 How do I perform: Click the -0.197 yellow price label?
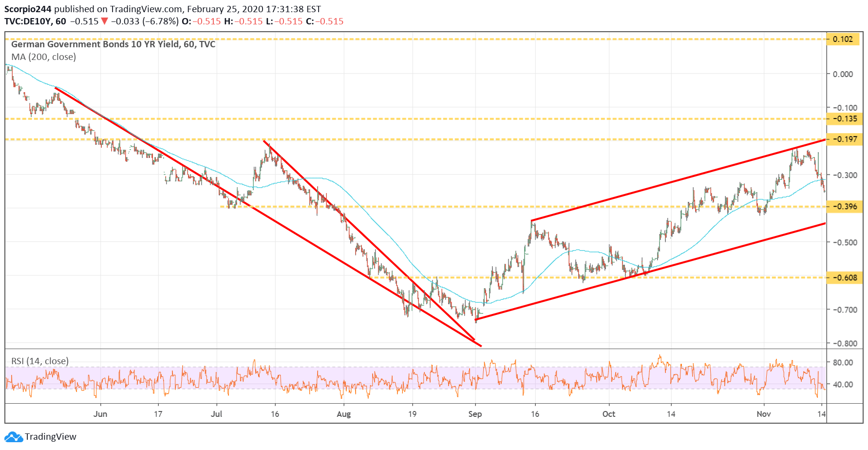pyautogui.click(x=845, y=139)
